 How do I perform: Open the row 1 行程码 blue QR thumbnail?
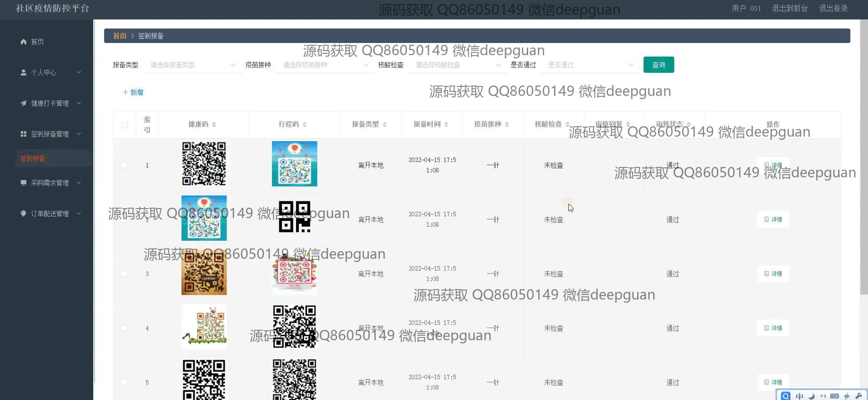tap(295, 164)
